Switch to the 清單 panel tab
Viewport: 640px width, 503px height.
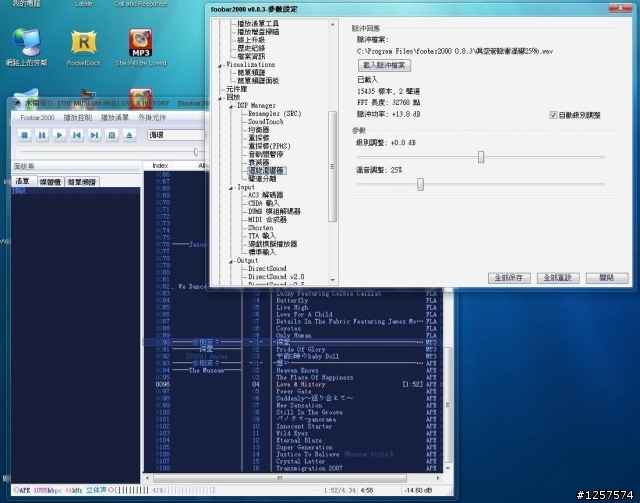[23, 181]
